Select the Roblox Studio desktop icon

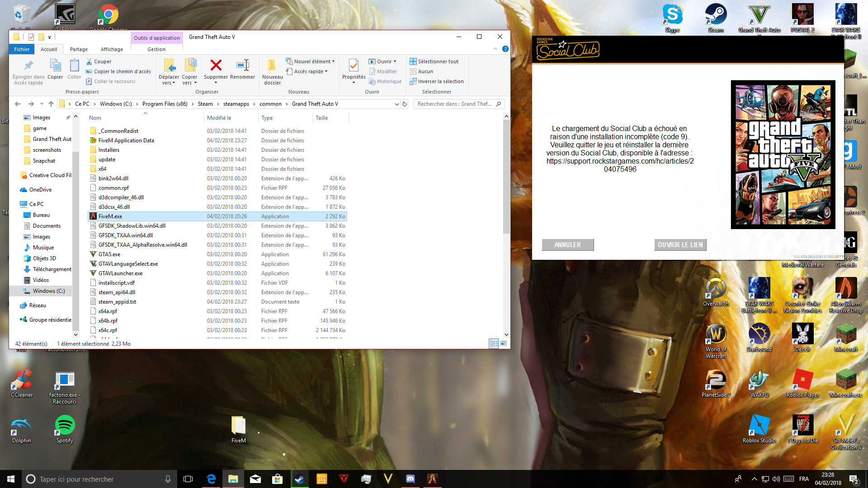coord(759,429)
